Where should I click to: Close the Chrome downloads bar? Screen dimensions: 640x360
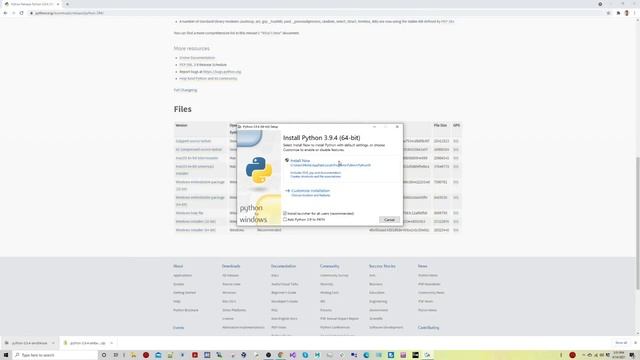[x=635, y=343]
